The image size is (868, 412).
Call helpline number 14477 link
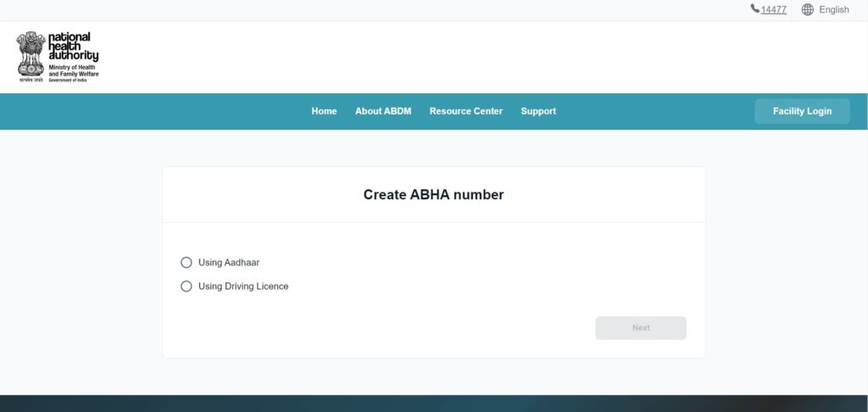point(773,9)
